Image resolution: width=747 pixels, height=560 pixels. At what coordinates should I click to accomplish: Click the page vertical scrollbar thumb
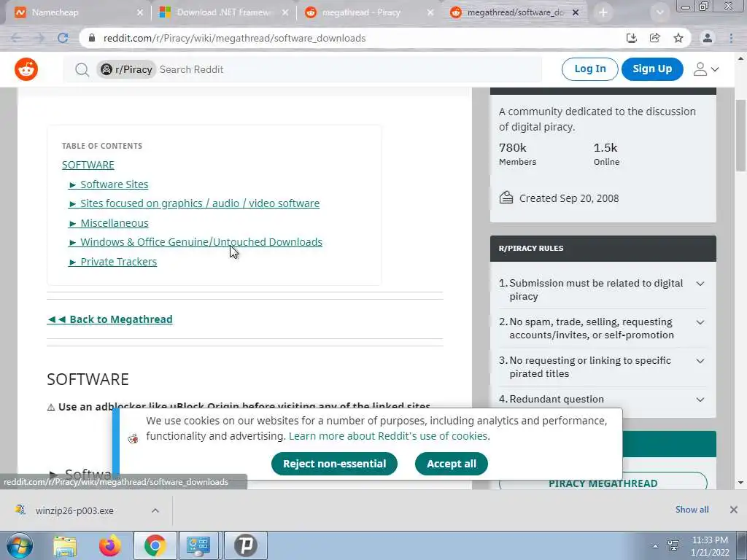741,136
